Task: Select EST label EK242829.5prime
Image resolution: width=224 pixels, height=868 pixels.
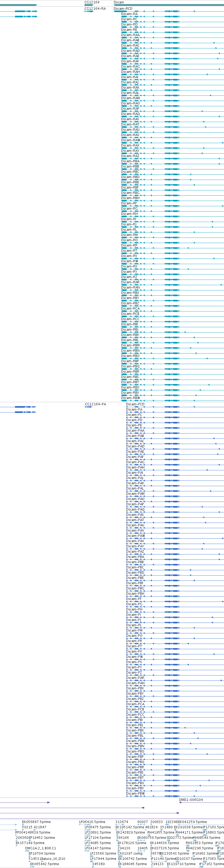Action: click(x=131, y=832)
